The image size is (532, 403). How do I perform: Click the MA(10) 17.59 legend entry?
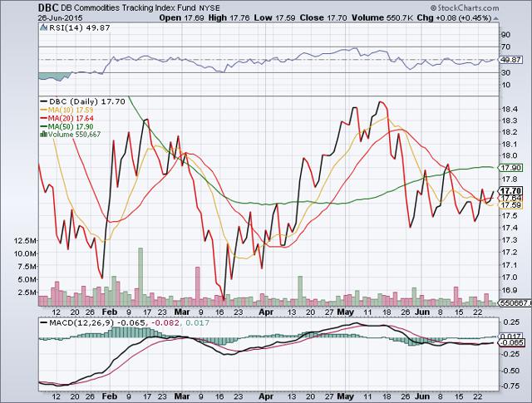tap(66, 110)
